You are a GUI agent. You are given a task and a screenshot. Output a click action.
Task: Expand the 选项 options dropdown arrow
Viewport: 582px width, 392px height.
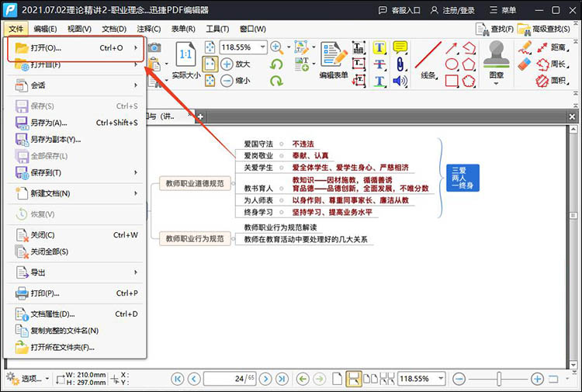pos(47,379)
